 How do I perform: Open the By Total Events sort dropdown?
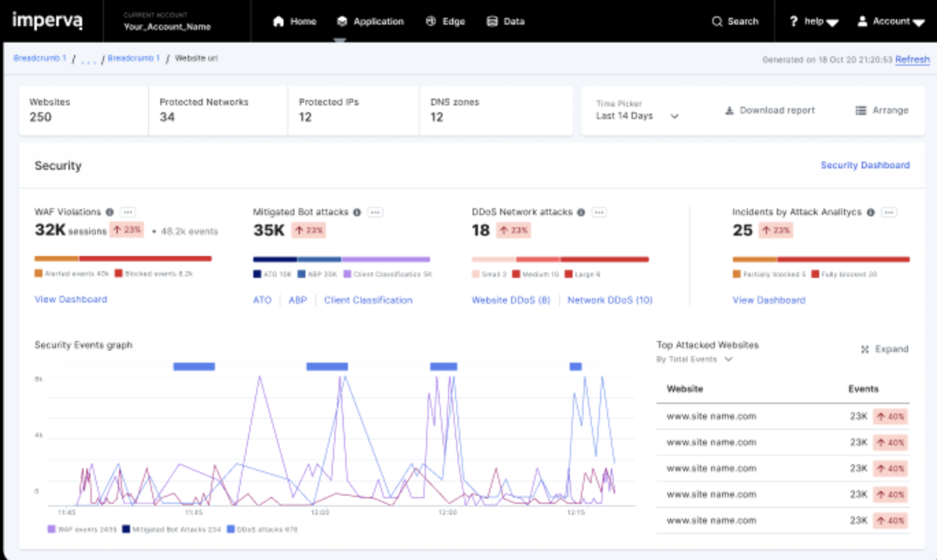[x=695, y=359]
